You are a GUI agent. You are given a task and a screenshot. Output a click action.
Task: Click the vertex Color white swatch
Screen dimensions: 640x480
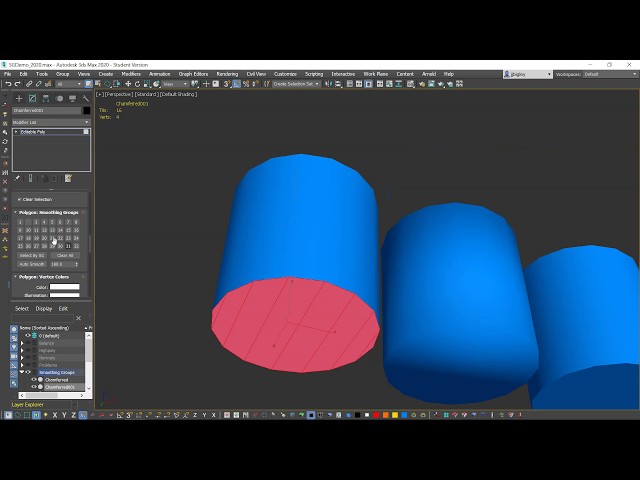pos(64,287)
